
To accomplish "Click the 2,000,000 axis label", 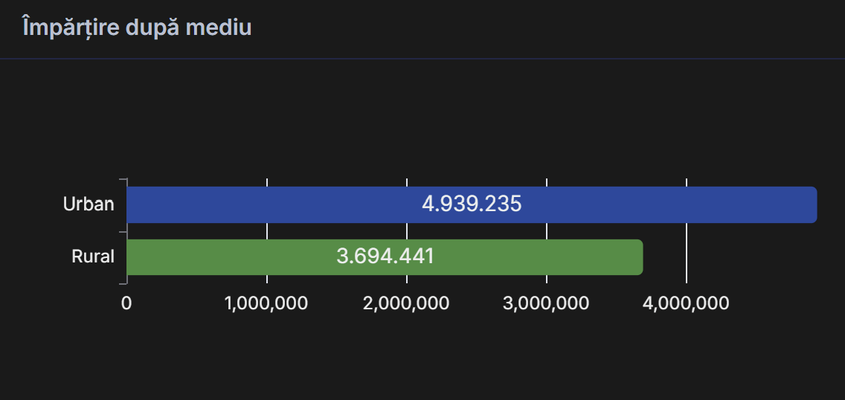I will (x=407, y=303).
